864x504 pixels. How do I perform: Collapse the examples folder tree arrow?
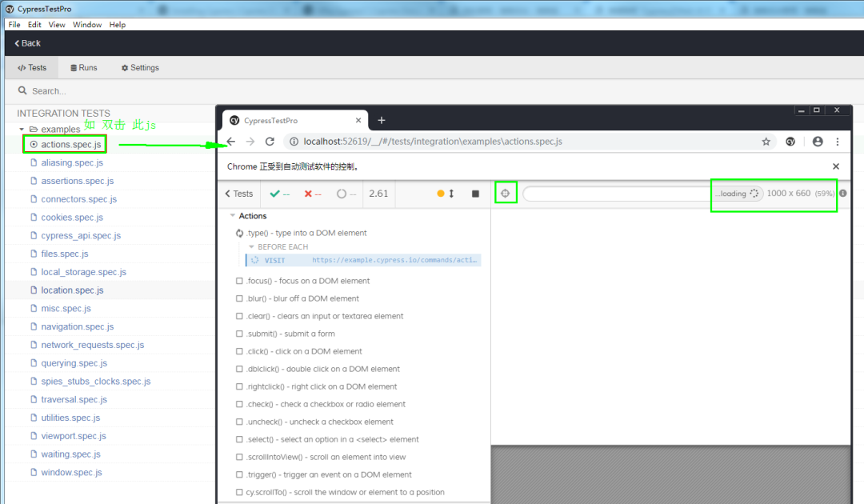(22, 129)
